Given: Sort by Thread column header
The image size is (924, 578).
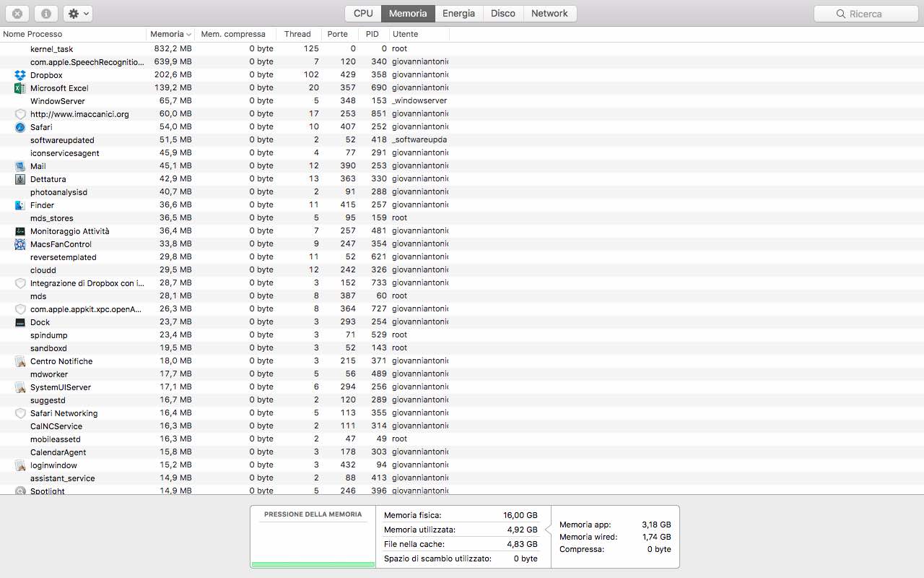Looking at the screenshot, I should click(x=297, y=34).
